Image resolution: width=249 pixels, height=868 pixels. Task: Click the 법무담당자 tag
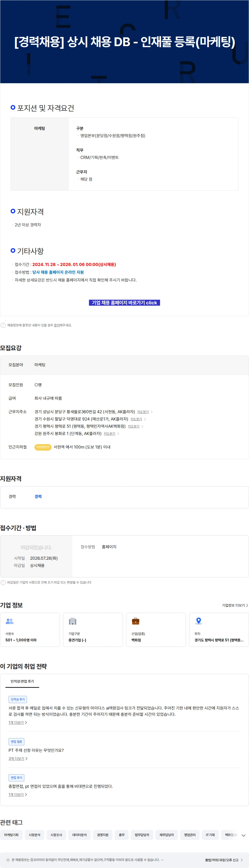(142, 835)
